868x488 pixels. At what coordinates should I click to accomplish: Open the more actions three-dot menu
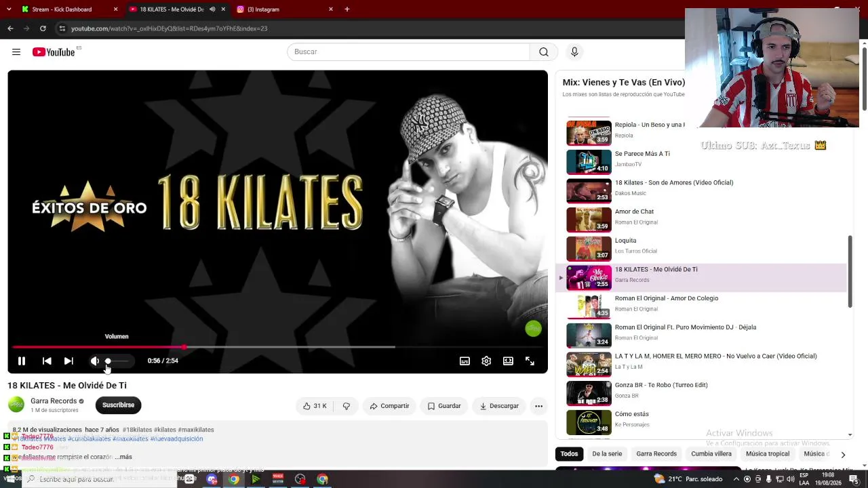coord(538,406)
